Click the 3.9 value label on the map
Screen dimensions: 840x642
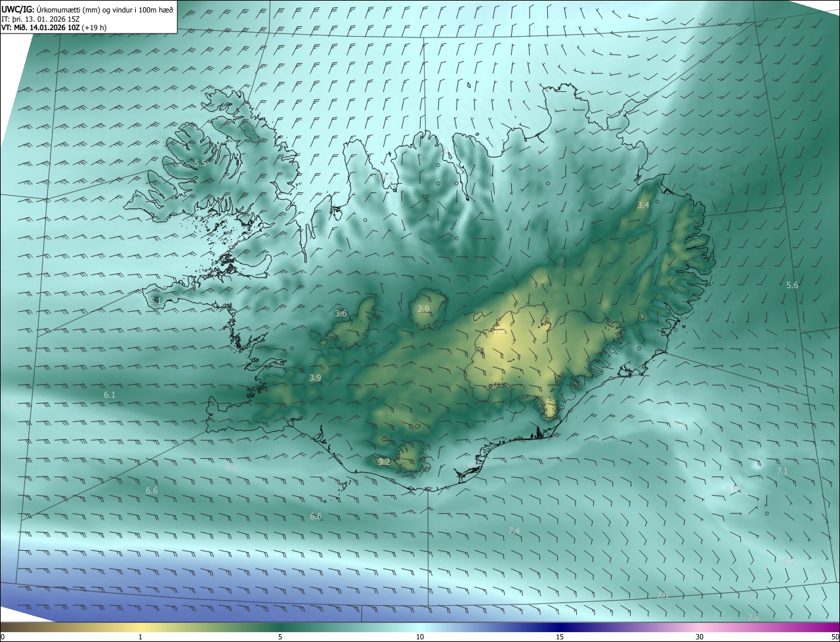pyautogui.click(x=315, y=378)
